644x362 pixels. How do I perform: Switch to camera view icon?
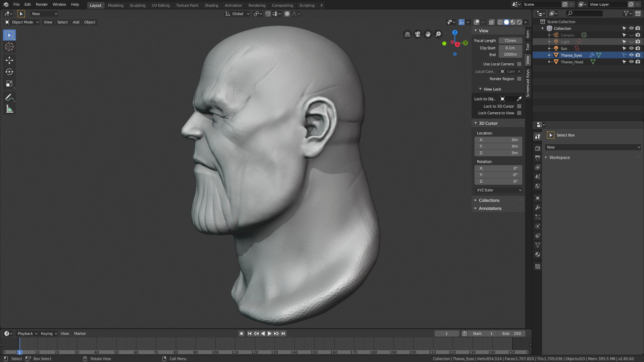pyautogui.click(x=418, y=34)
